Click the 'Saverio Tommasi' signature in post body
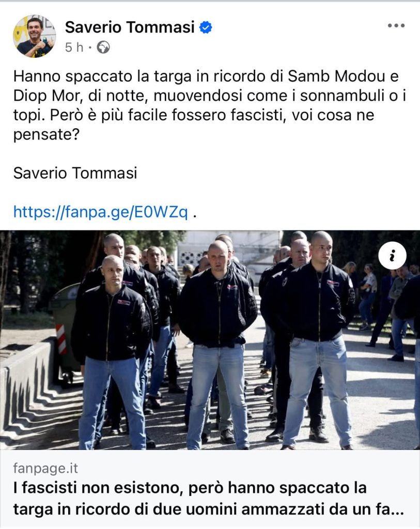 (x=75, y=173)
